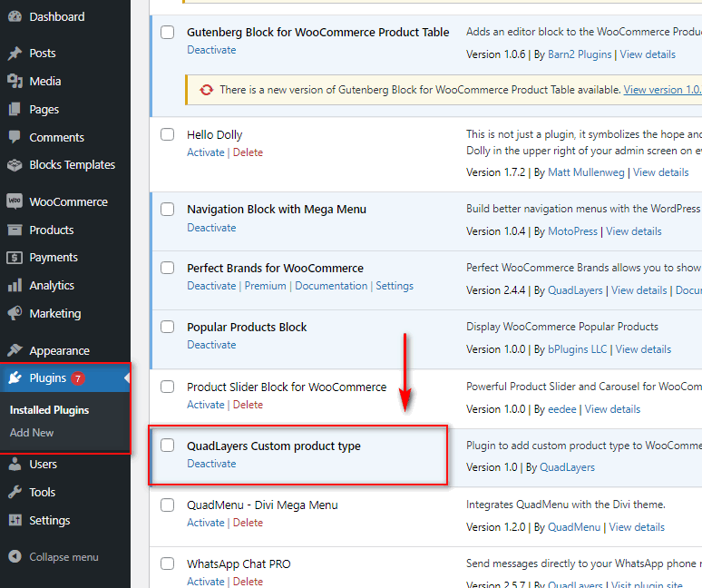Click the Dashboard gauge icon
This screenshot has width=702, height=588.
click(15, 16)
